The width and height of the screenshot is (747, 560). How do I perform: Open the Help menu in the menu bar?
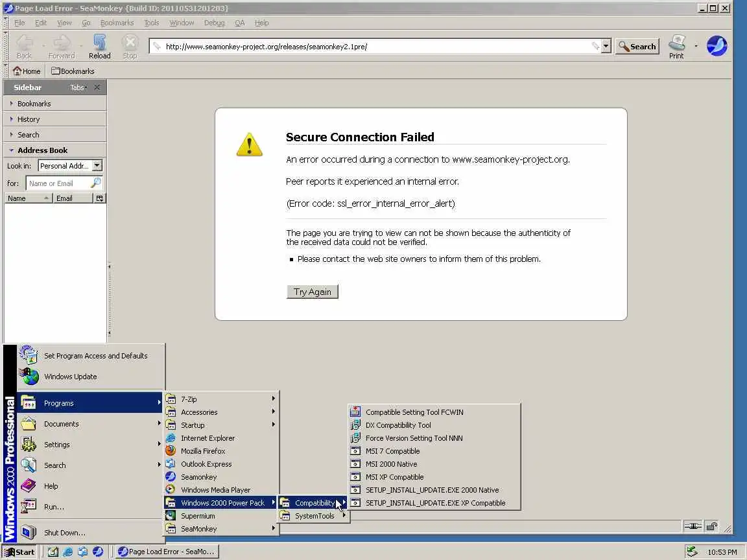coord(261,23)
